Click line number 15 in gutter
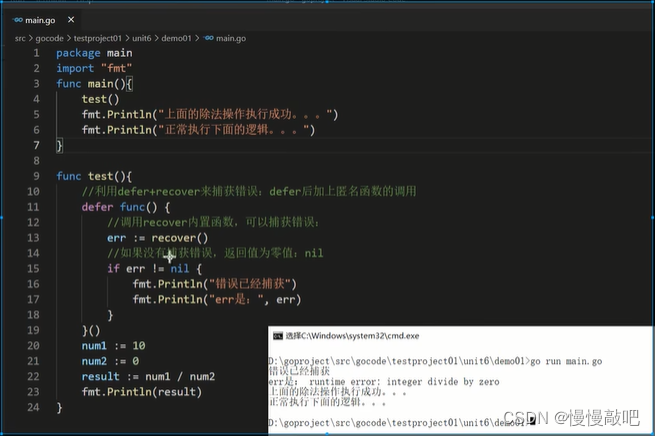 coord(33,269)
